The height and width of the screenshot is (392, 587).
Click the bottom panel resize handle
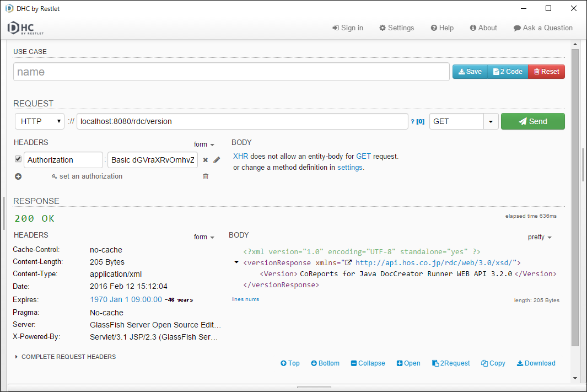(314, 387)
